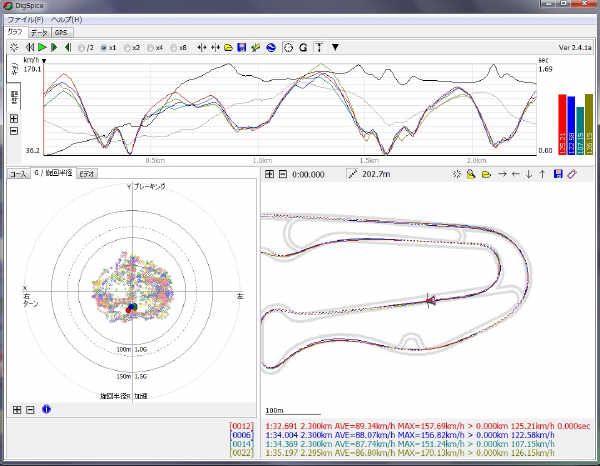The width and height of the screenshot is (600, 466).
Task: Click the blue info icon below G-circle plot
Action: 46,409
